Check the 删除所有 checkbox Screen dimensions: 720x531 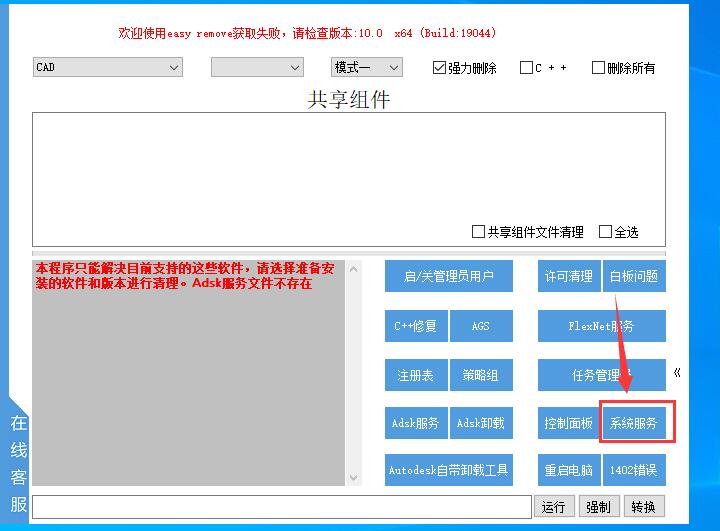(x=599, y=68)
